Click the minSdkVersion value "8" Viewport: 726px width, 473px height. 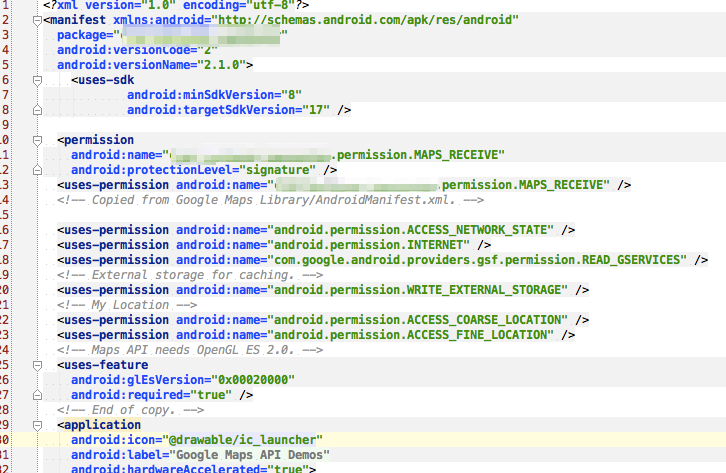coord(292,95)
